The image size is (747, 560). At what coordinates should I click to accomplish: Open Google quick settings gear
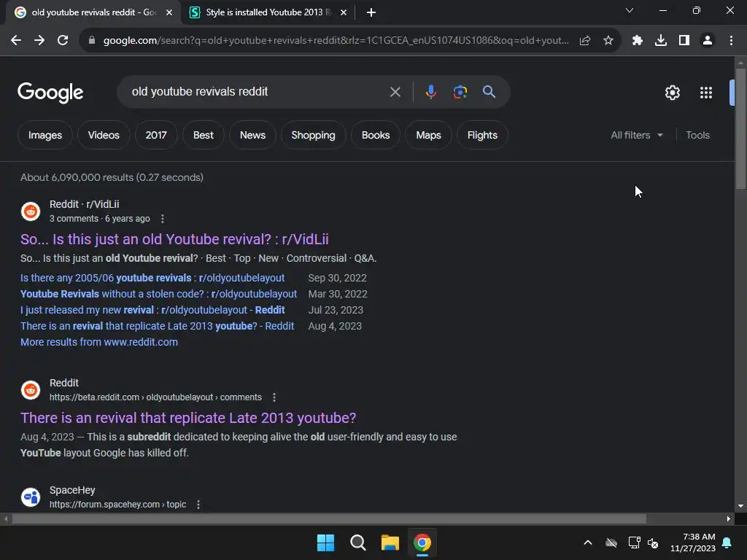pos(672,93)
